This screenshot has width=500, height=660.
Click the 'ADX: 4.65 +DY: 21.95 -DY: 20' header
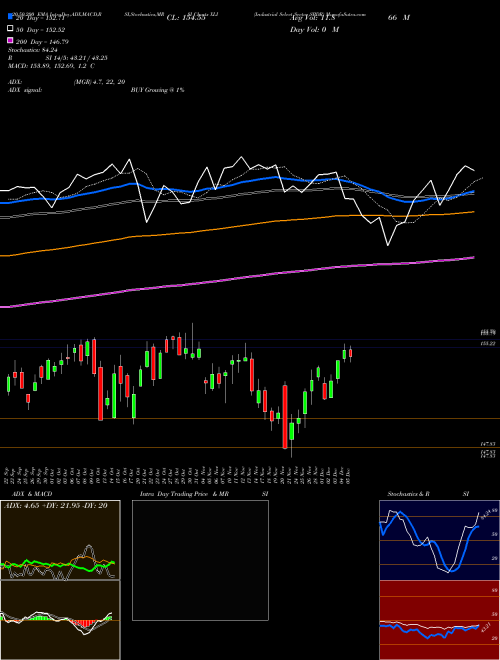pos(55,506)
